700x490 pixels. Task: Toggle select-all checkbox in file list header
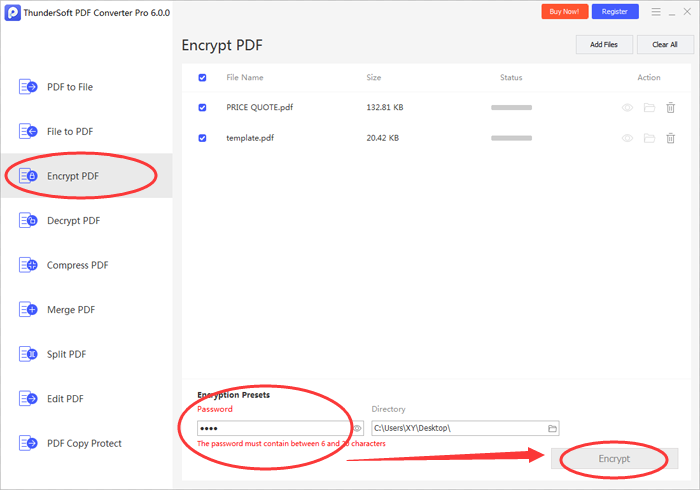point(203,77)
